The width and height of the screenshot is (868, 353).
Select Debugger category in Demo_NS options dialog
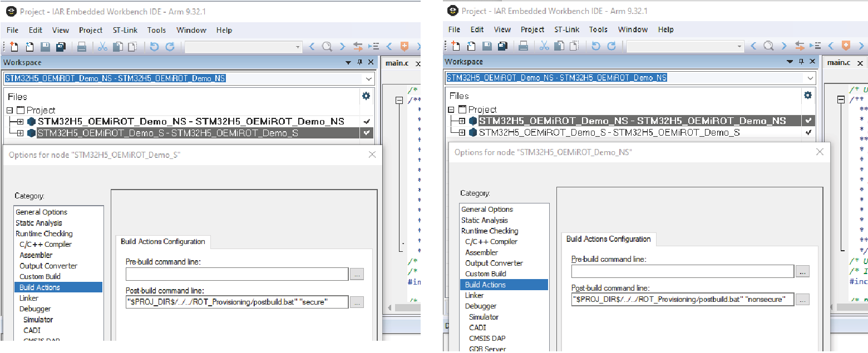481,306
